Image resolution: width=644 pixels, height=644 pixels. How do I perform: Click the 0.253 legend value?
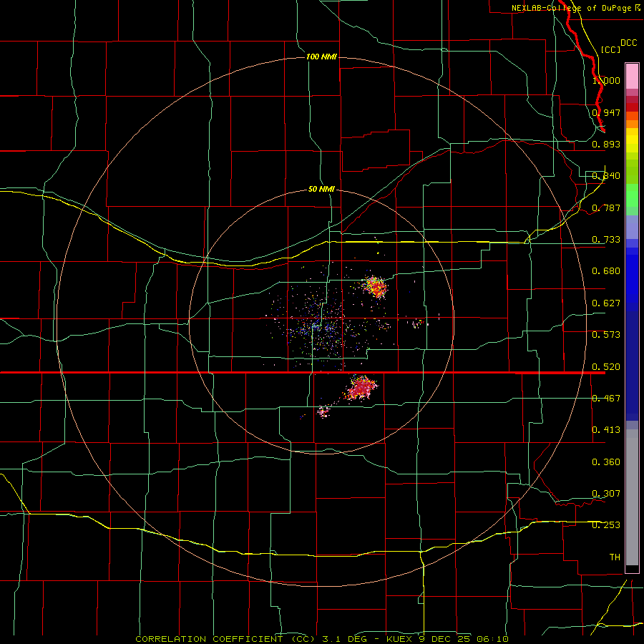pyautogui.click(x=606, y=525)
